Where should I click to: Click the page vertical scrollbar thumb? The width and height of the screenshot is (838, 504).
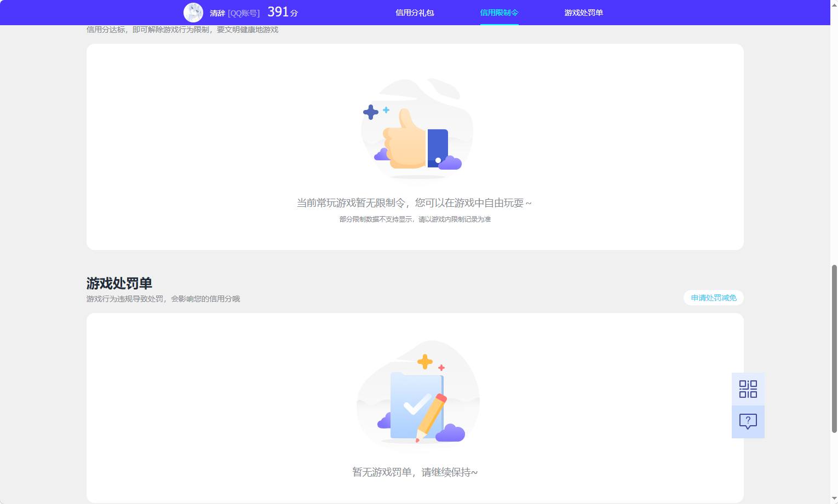click(834, 349)
